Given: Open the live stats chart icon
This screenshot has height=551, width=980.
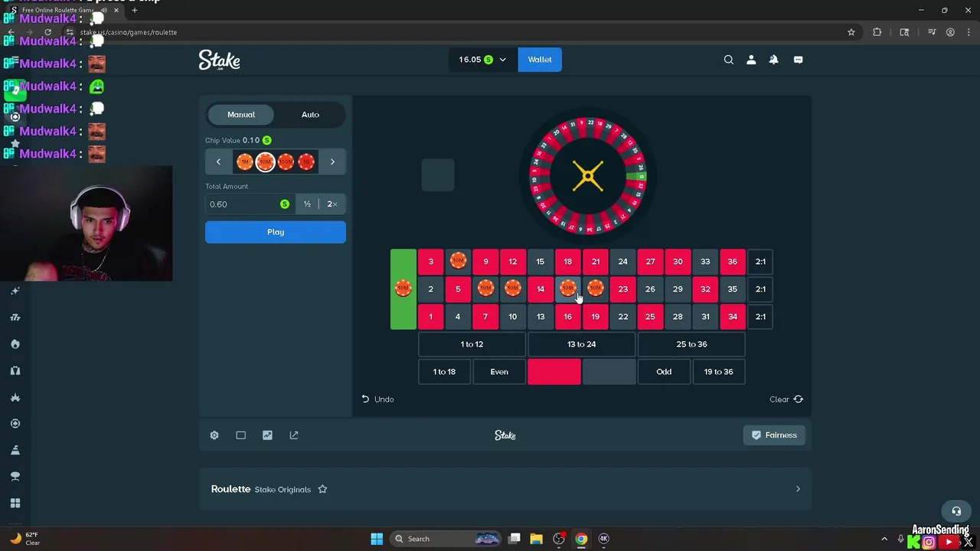Looking at the screenshot, I should tap(267, 435).
